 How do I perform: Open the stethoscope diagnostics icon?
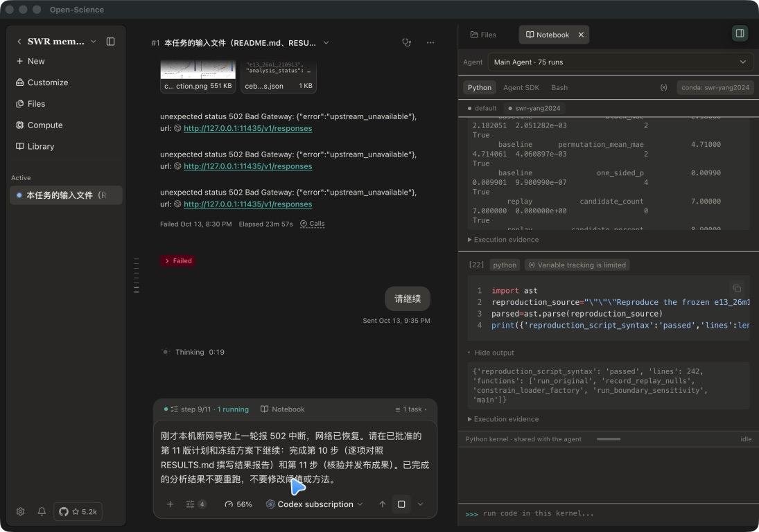(x=407, y=42)
